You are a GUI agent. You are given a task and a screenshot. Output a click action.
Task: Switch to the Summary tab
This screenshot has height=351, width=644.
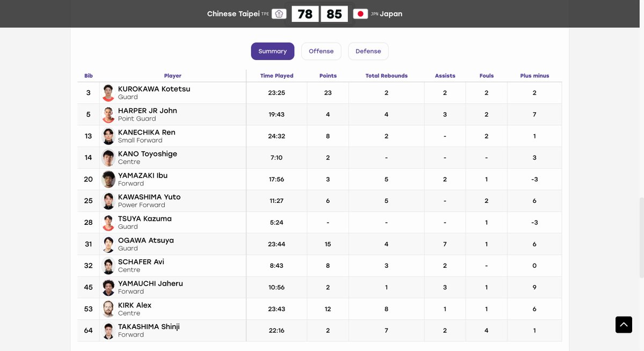[273, 51]
